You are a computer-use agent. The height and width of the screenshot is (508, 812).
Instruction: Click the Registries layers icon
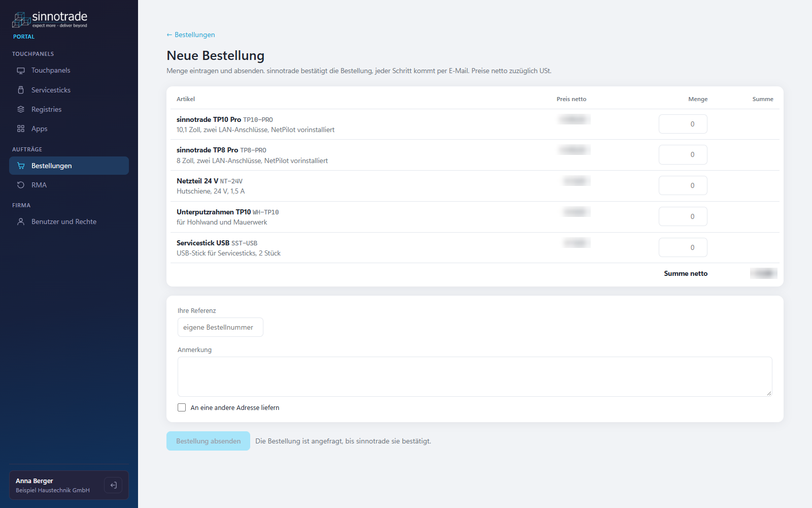pos(21,109)
